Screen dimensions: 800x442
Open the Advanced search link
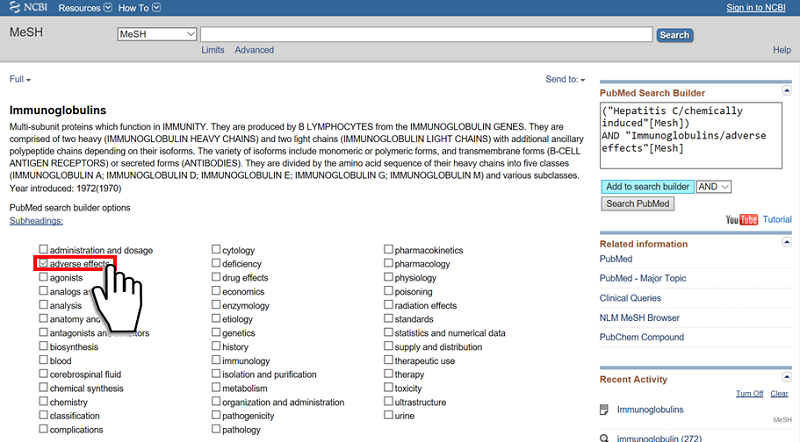coord(254,50)
